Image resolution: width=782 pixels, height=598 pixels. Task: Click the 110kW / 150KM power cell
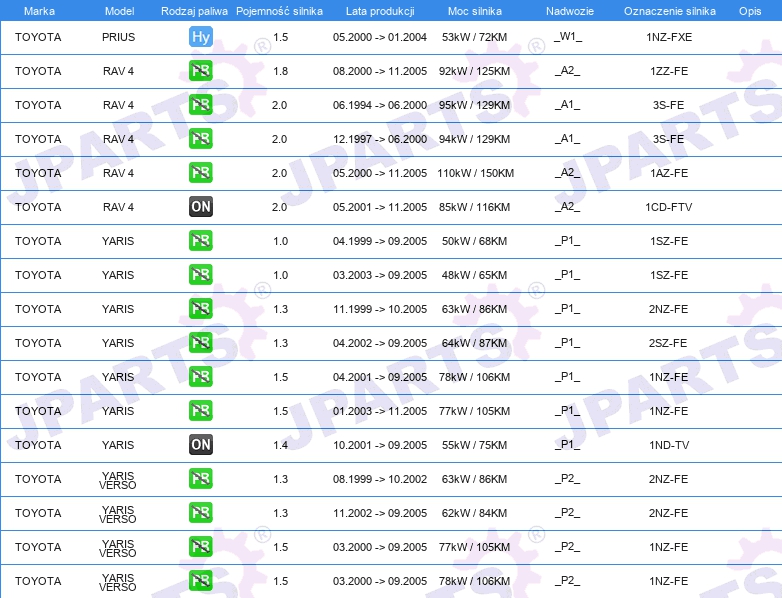475,173
